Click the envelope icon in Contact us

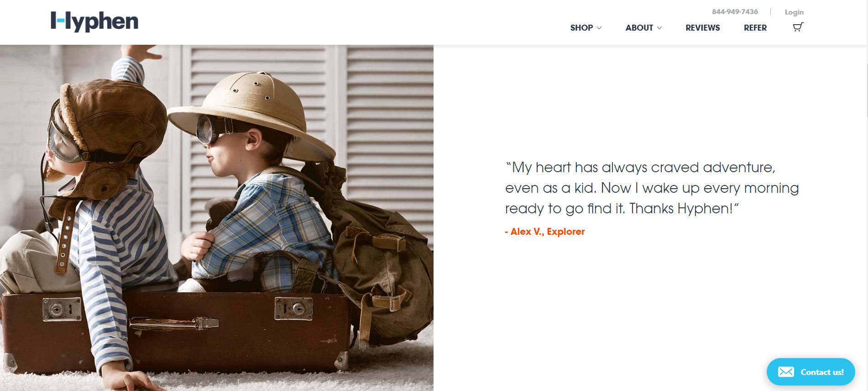click(786, 372)
